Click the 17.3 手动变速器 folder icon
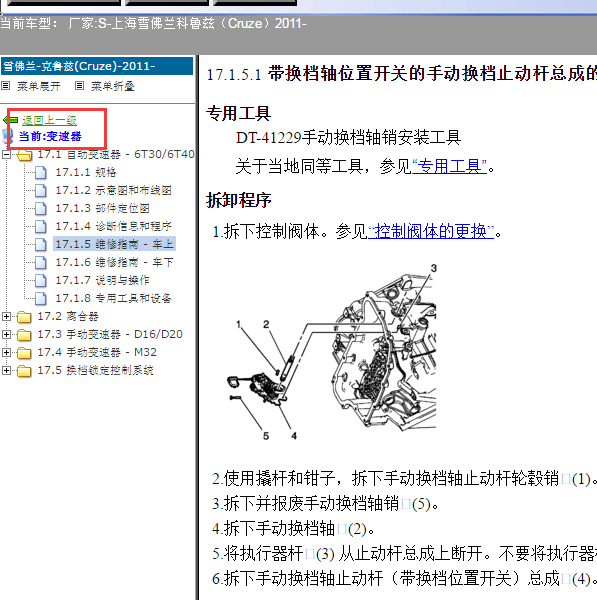 coord(24,335)
